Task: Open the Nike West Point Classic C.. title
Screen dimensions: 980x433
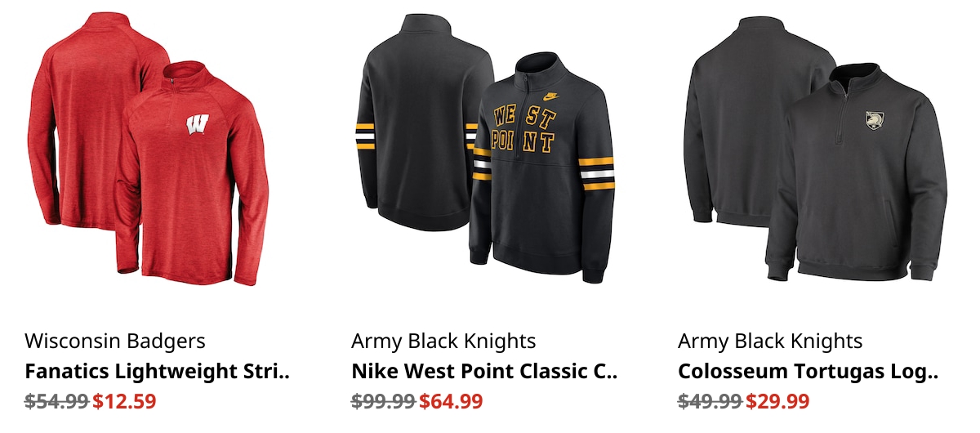Action: click(x=484, y=372)
